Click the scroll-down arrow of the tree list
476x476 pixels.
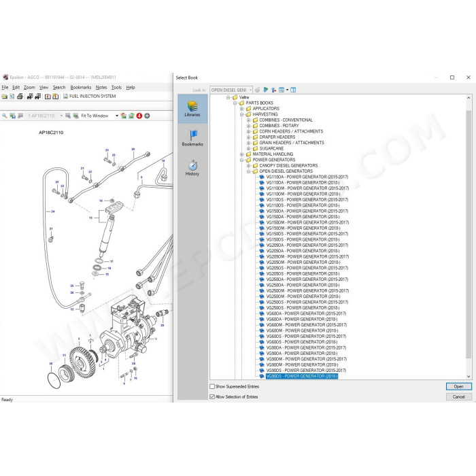469,377
